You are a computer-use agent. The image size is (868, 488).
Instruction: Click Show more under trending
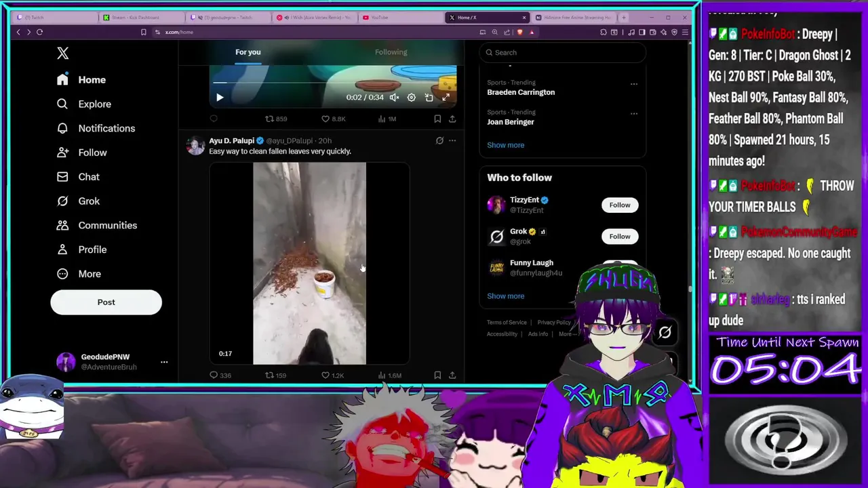click(505, 145)
